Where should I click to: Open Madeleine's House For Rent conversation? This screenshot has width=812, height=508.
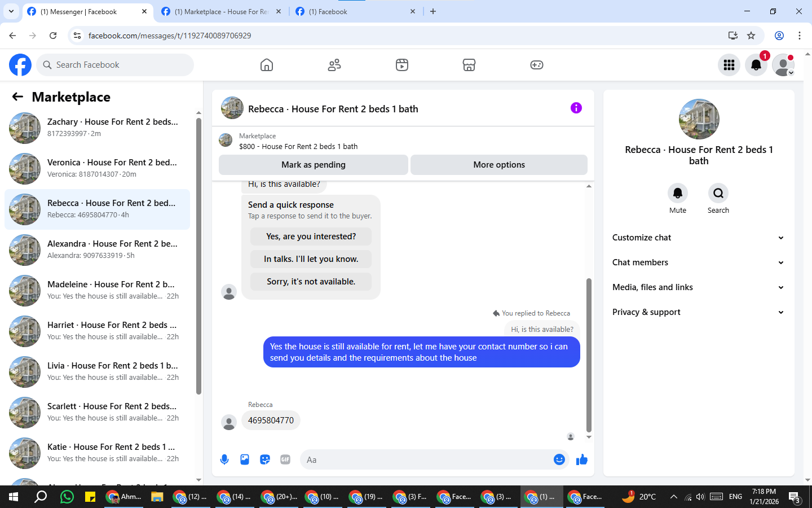[97, 291]
